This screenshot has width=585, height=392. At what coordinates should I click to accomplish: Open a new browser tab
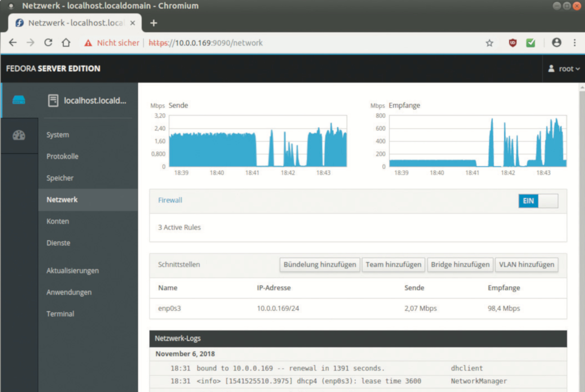[154, 23]
